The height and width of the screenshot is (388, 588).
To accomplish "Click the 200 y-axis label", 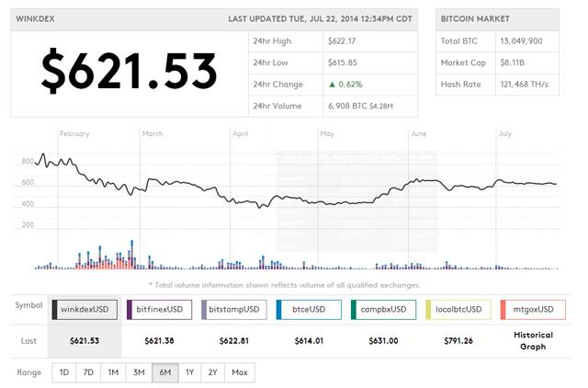I will point(28,225).
